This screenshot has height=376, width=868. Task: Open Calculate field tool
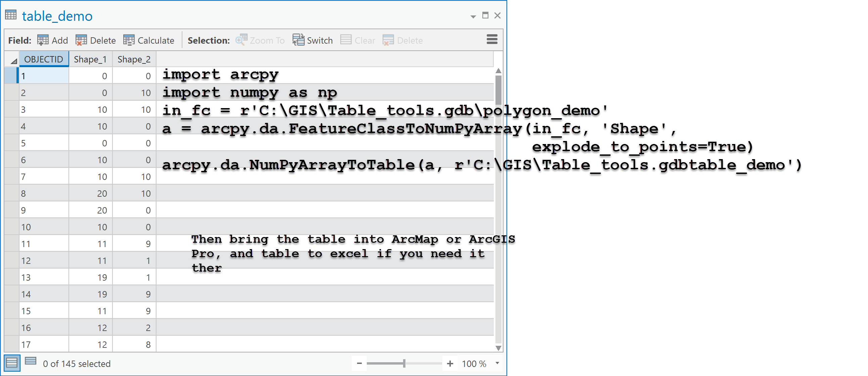tap(129, 40)
